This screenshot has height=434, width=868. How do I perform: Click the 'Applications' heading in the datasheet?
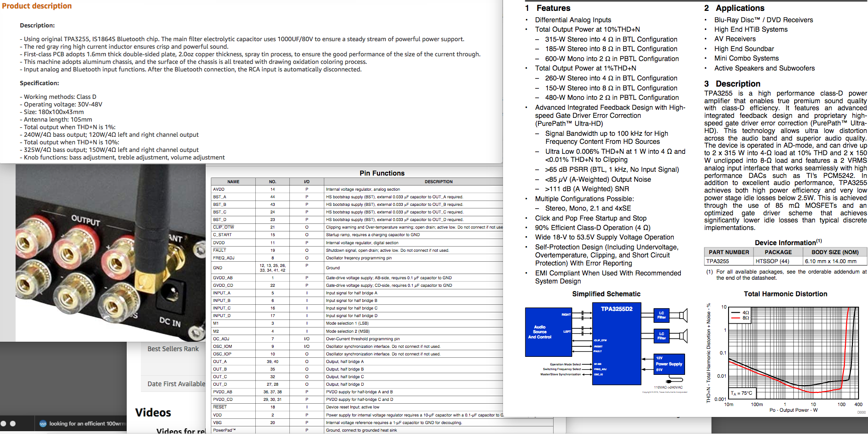tap(740, 8)
